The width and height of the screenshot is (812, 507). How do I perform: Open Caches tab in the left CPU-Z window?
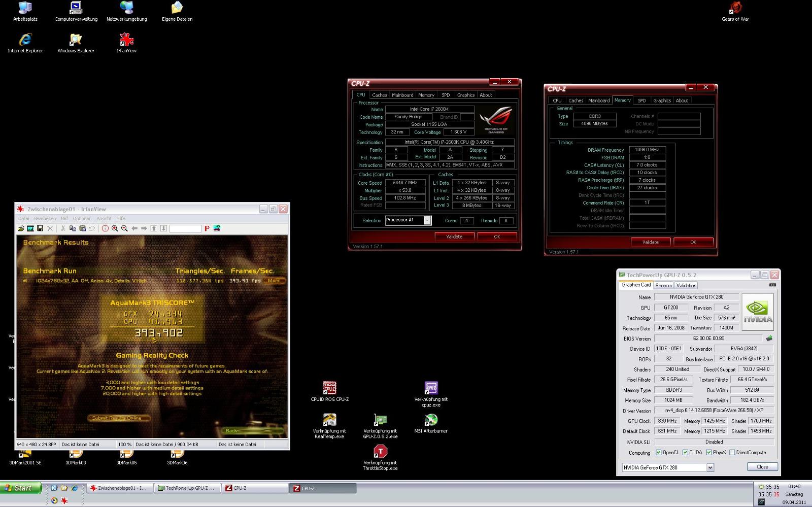pyautogui.click(x=379, y=95)
